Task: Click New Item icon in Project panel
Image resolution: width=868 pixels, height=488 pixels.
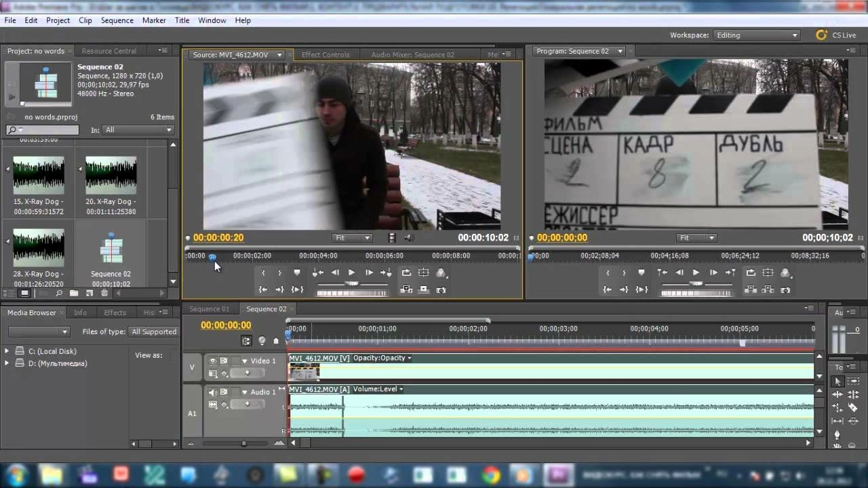Action: [x=90, y=293]
